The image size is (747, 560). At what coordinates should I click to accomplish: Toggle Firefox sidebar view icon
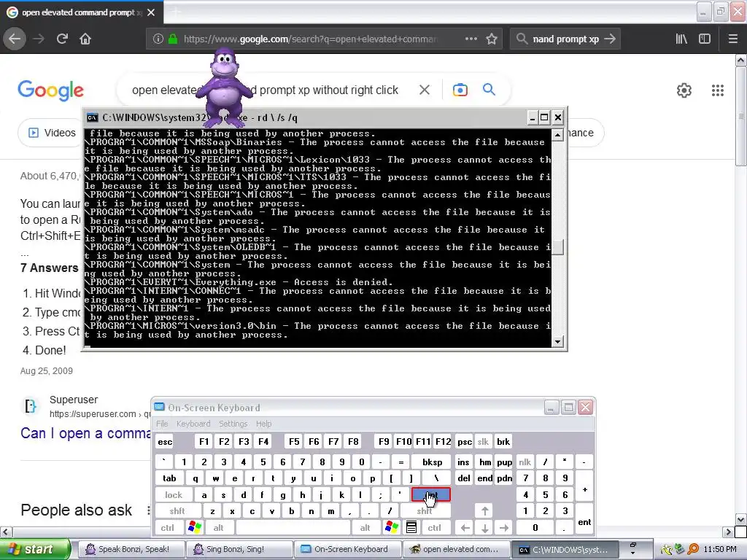(705, 39)
